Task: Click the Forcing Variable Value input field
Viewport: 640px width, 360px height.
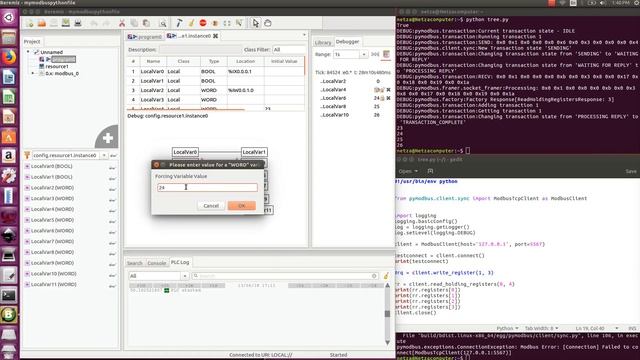Action: (x=207, y=187)
